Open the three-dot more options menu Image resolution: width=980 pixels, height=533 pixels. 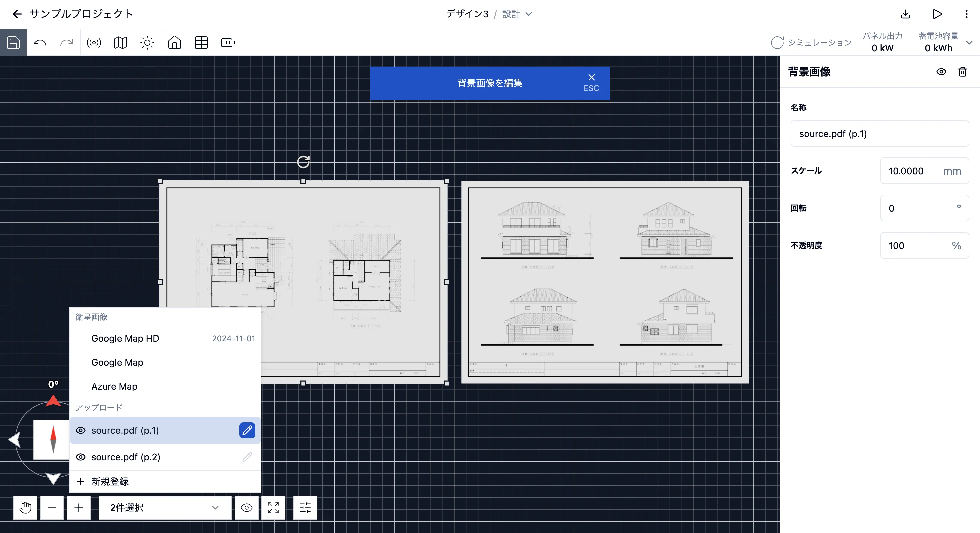966,14
